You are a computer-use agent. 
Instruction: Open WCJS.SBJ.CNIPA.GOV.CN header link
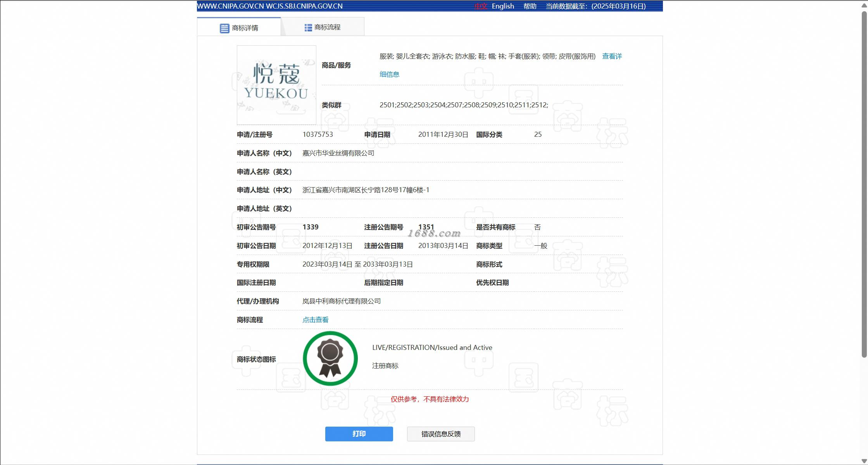pos(304,6)
